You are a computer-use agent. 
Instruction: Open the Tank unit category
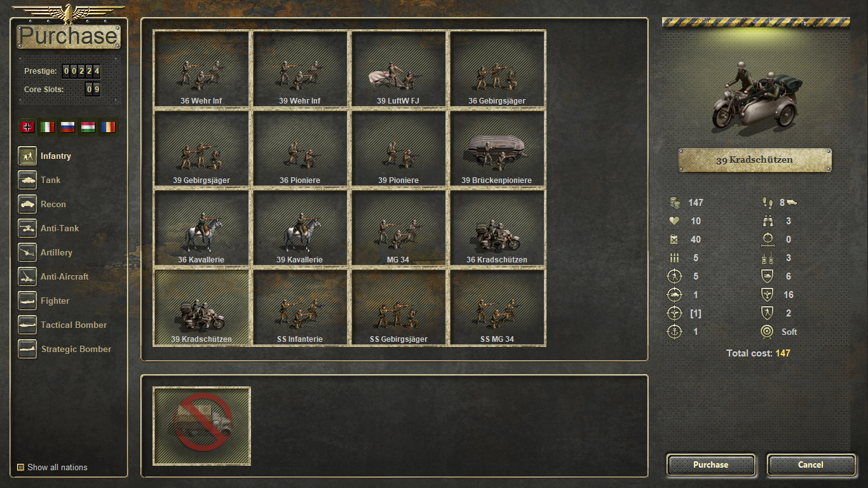coord(27,180)
